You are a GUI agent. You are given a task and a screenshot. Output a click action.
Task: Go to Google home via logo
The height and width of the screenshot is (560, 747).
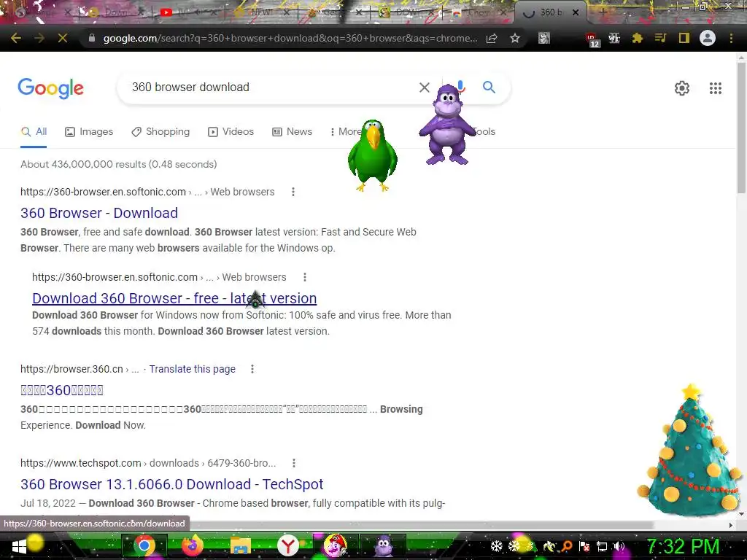(50, 88)
